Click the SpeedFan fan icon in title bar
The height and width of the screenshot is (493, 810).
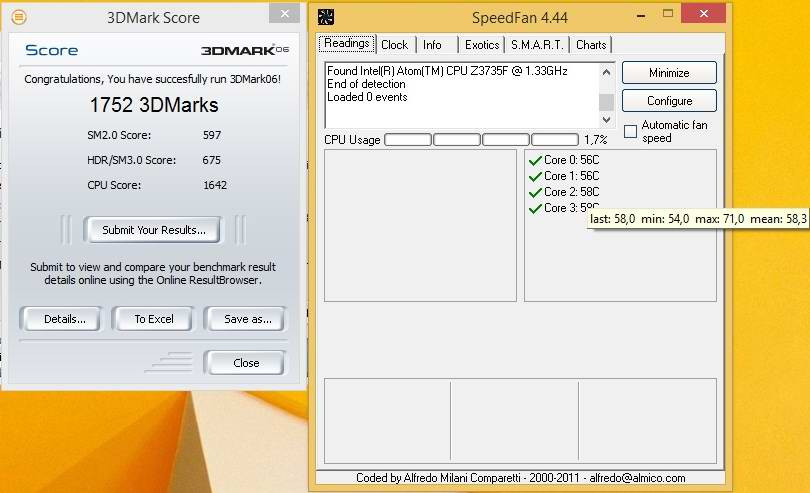(x=326, y=17)
